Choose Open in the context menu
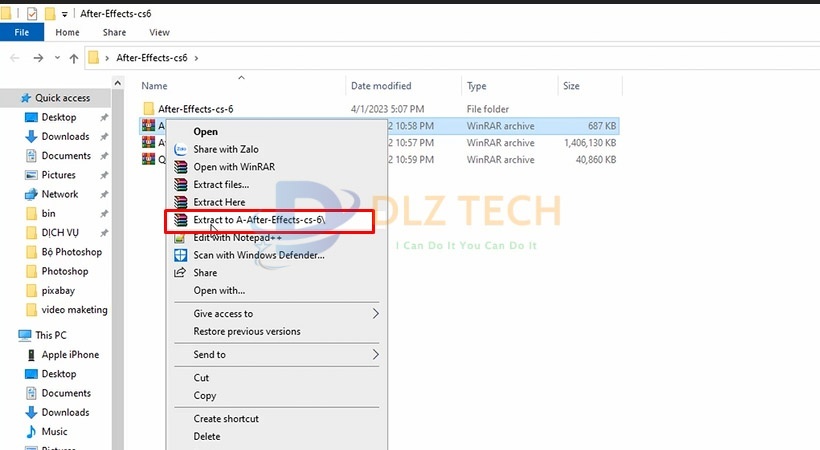Image resolution: width=820 pixels, height=450 pixels. pyautogui.click(x=206, y=132)
